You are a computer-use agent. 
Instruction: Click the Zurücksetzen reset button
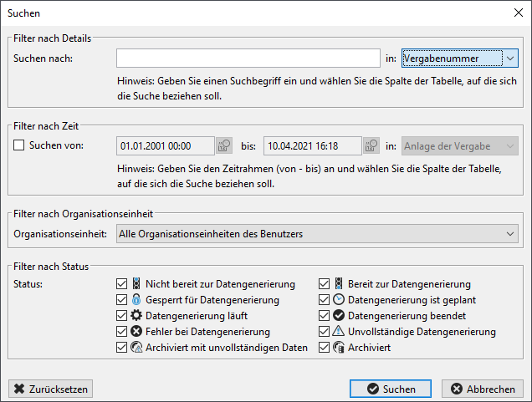point(50,389)
